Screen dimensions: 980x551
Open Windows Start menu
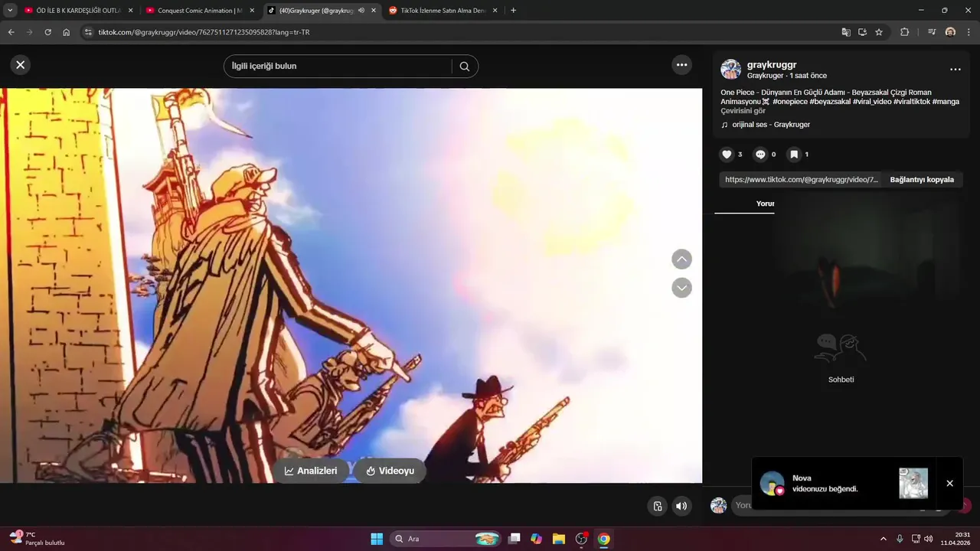[x=377, y=539]
